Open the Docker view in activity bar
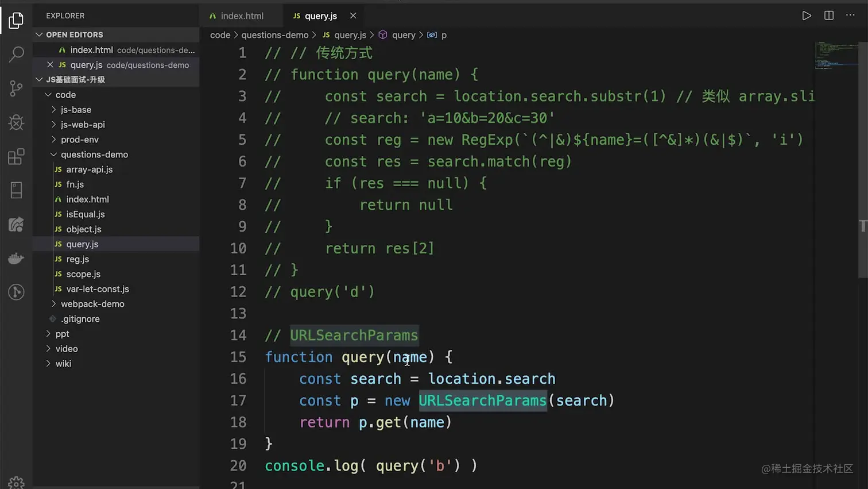 click(16, 258)
